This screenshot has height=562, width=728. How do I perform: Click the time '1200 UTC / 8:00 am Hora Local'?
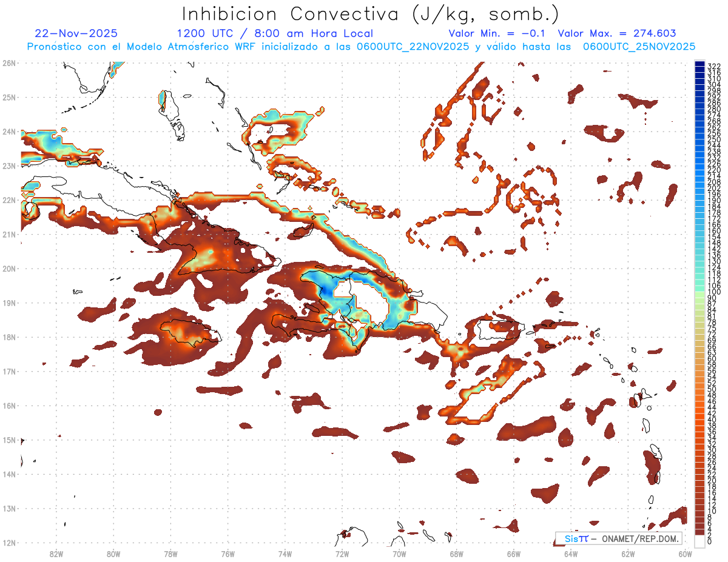275,33
